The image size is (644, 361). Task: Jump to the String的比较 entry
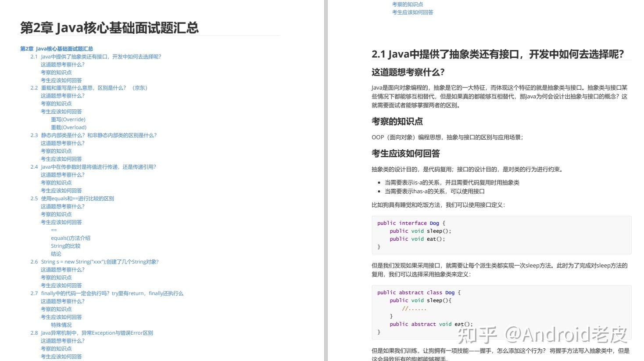[66, 246]
